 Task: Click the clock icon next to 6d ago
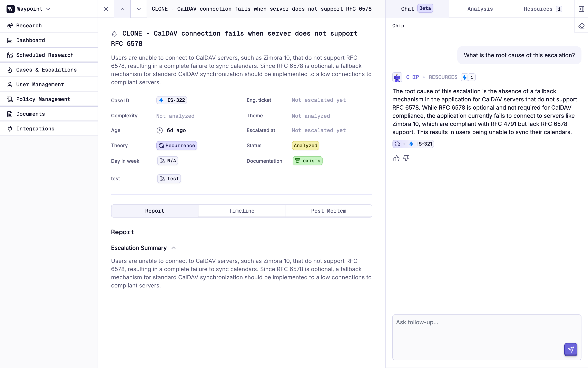click(x=160, y=130)
